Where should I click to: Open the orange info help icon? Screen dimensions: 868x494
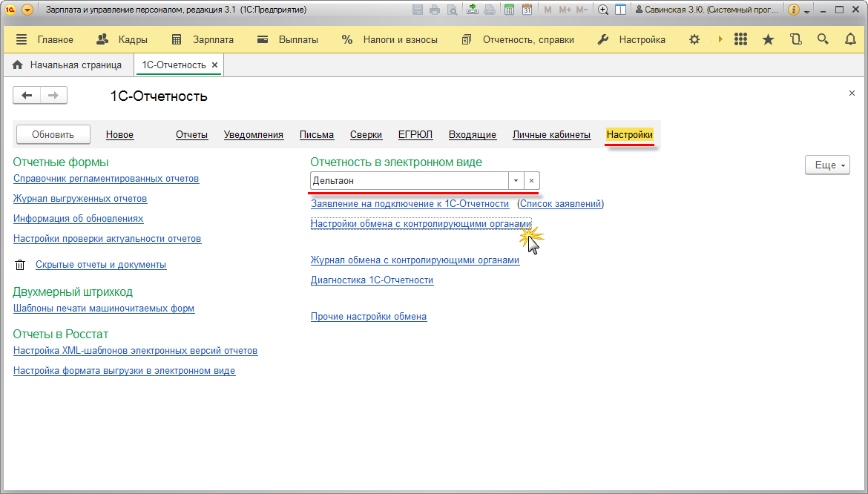(x=793, y=10)
